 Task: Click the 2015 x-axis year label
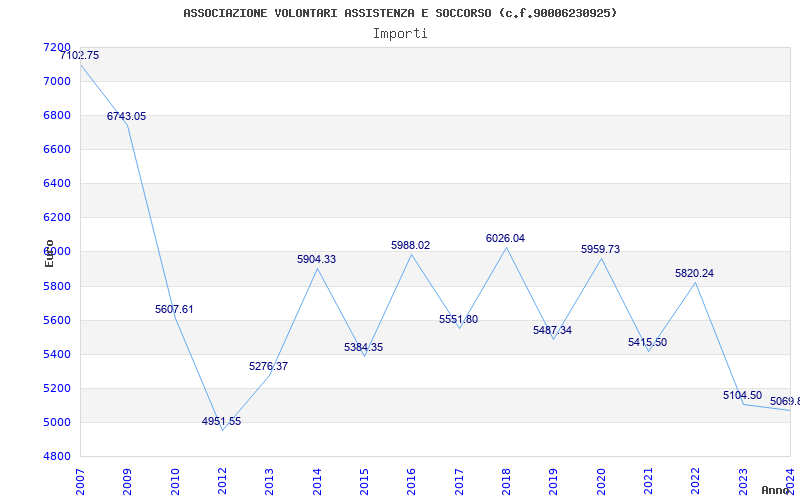click(364, 481)
